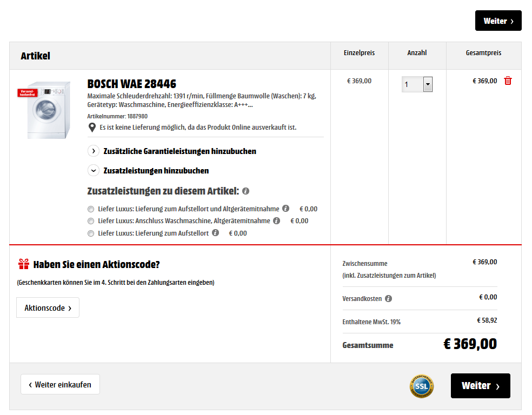Image resolution: width=532 pixels, height=415 pixels.
Task: Open the Aktionscode button
Action: pos(48,307)
